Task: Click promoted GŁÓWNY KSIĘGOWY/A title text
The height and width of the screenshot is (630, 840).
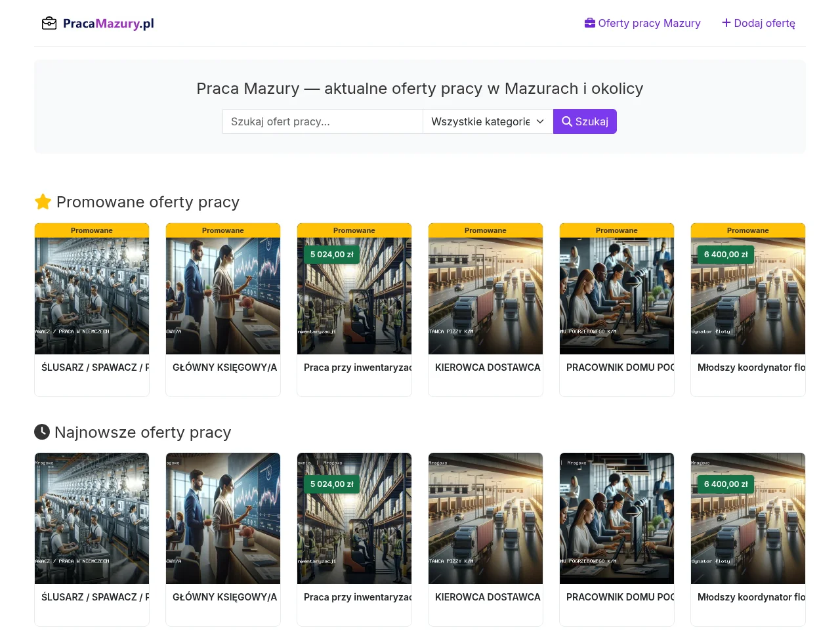Action: [225, 367]
